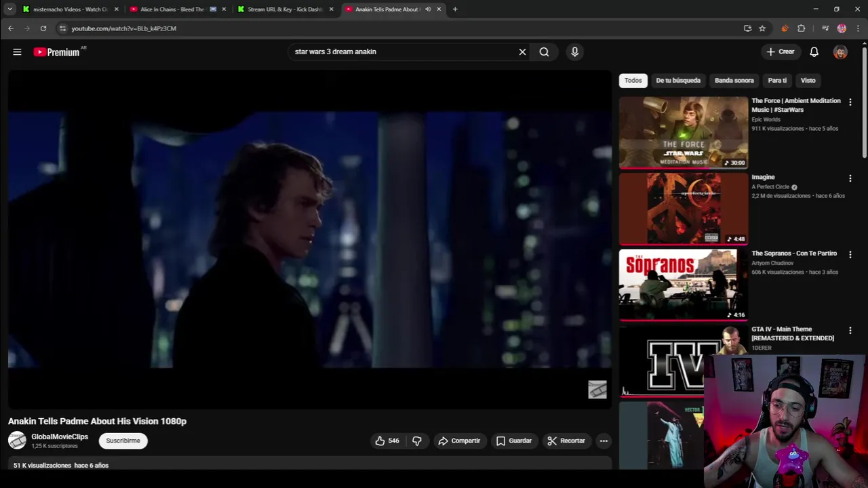868x488 pixels.
Task: Open the notifications bell
Action: pyautogui.click(x=814, y=52)
